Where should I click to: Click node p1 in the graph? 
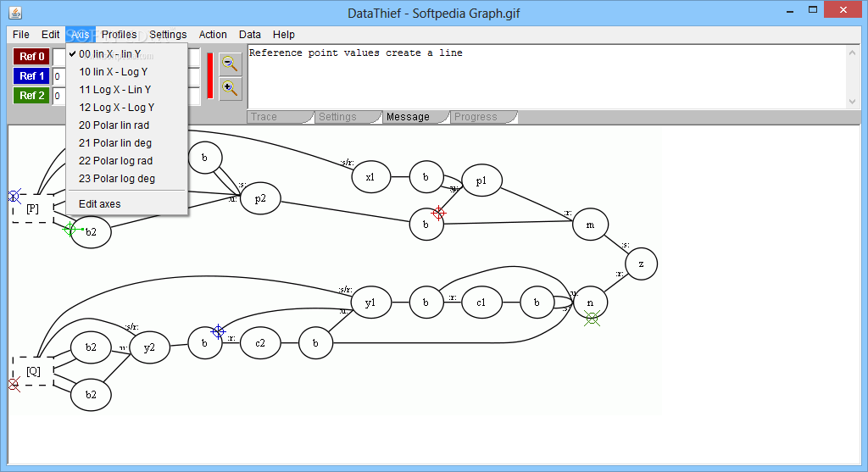tap(481, 180)
